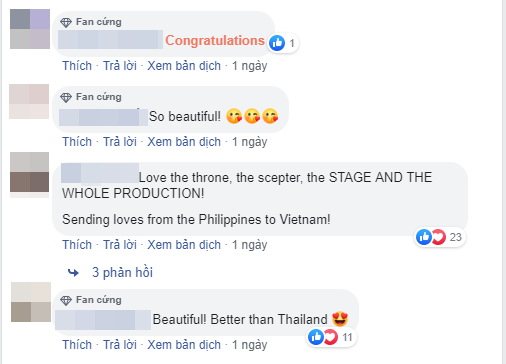
Task: Open the reactions on the Philippines comment
Action: click(440, 237)
